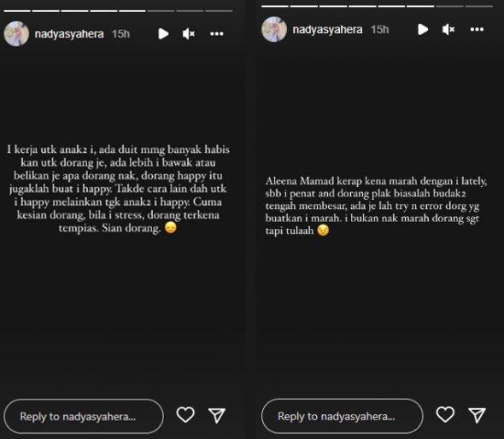The height and width of the screenshot is (439, 504).
Task: Like the left story with heart icon
Action: (185, 415)
